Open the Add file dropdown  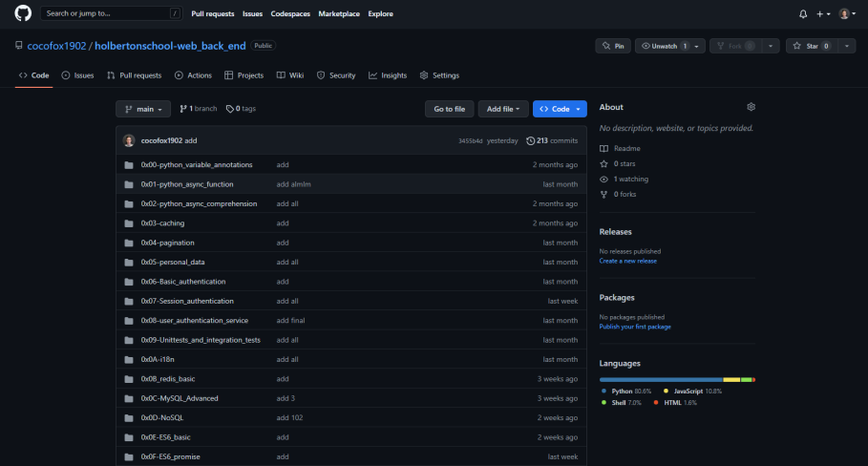[x=502, y=109]
